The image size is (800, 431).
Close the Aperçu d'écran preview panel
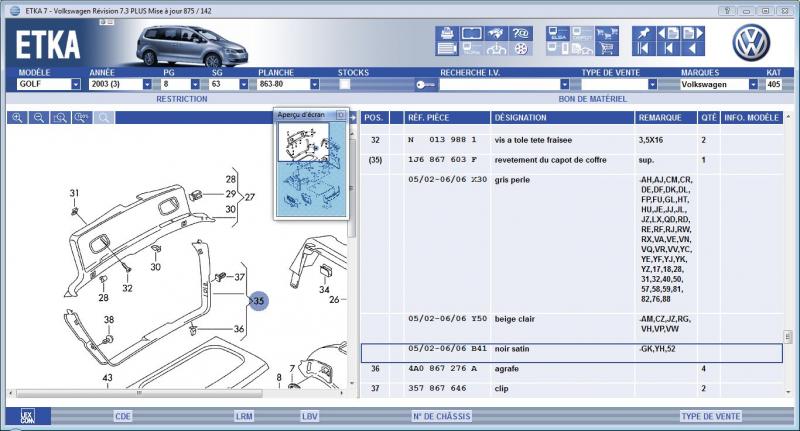coord(341,115)
